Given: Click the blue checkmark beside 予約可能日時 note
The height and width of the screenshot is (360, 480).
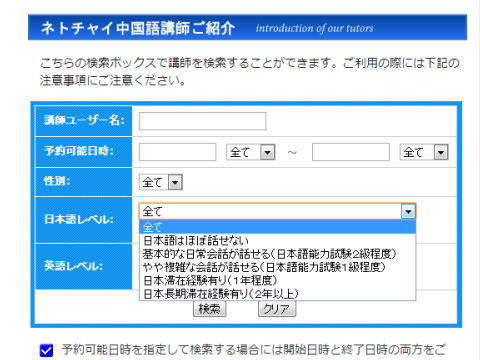Looking at the screenshot, I should [x=46, y=350].
